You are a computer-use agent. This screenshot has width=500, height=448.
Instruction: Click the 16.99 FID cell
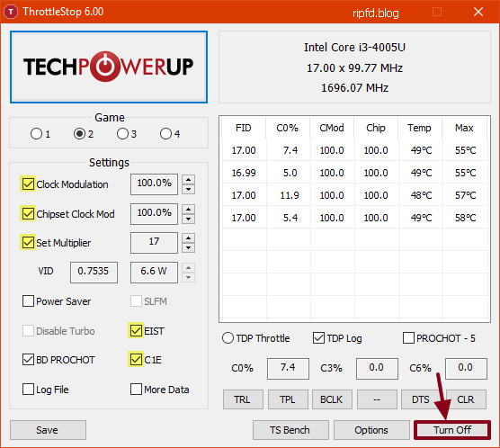(x=244, y=173)
